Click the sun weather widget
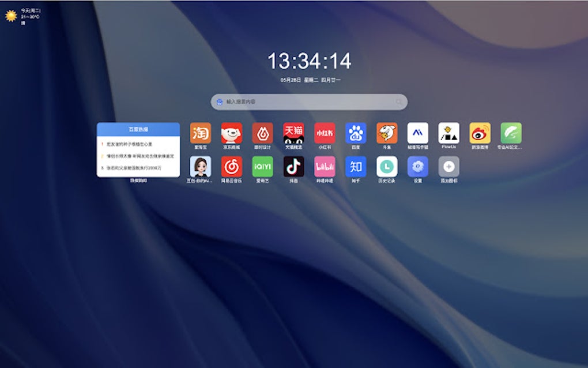The image size is (588, 368). (x=11, y=16)
